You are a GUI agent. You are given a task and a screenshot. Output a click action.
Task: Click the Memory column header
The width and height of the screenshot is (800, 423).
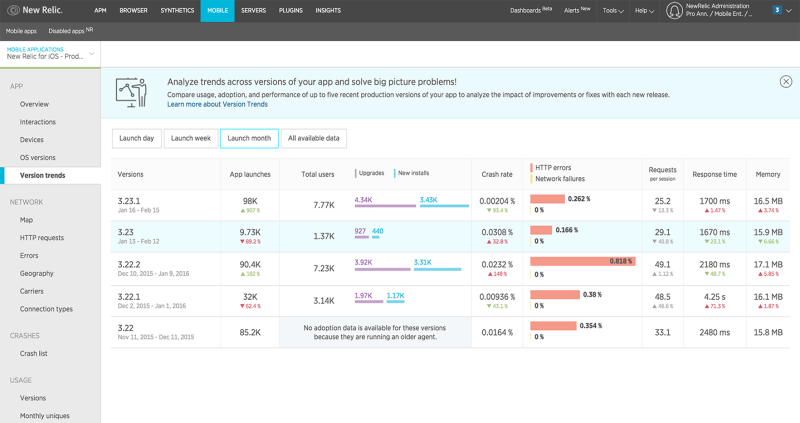(x=768, y=175)
